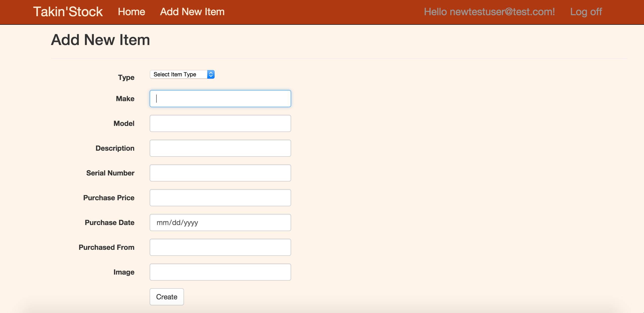
Task: Click the Takin'Stock logo/home icon
Action: pos(68,11)
